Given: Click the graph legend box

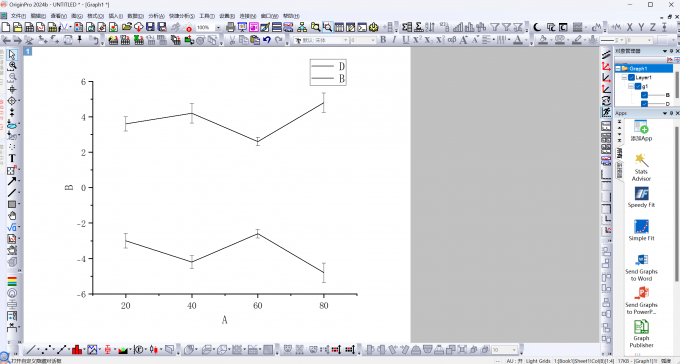Looking at the screenshot, I should click(x=328, y=72).
